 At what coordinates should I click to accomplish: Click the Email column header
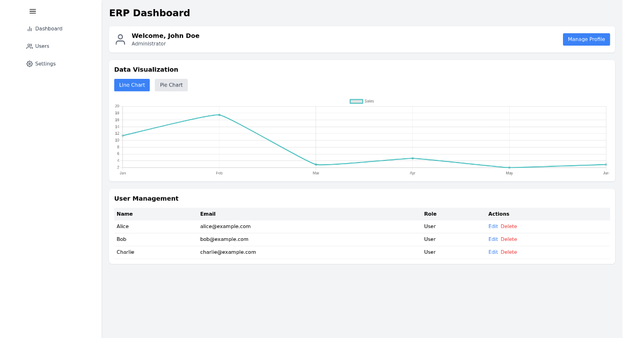[x=208, y=214]
